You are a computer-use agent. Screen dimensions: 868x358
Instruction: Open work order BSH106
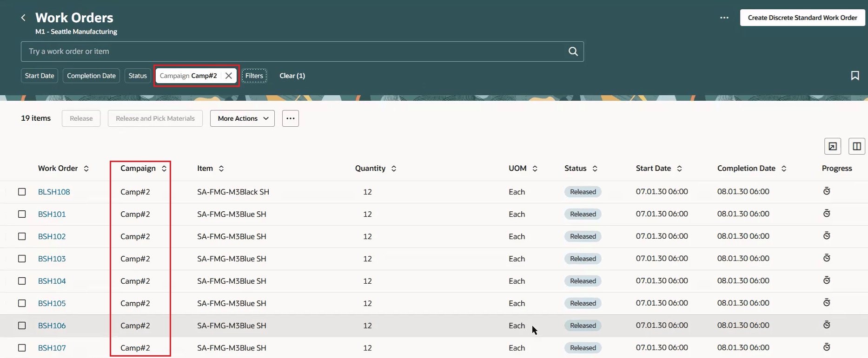[x=52, y=325]
